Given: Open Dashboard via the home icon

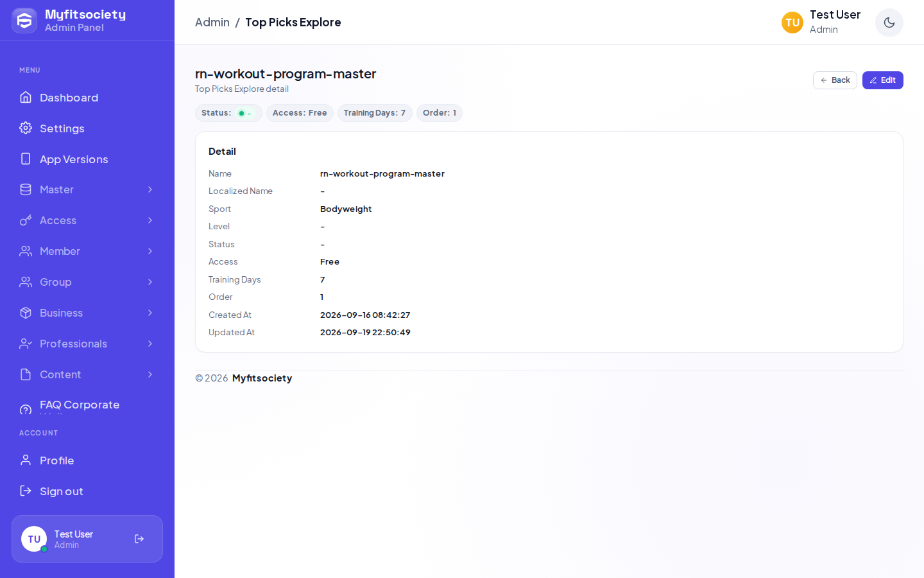Looking at the screenshot, I should pos(26,97).
